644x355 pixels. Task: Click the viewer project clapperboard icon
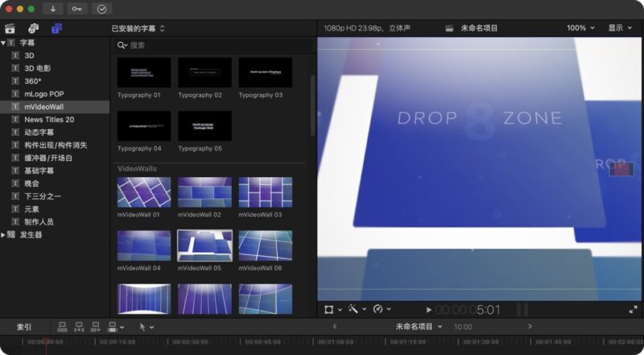[x=449, y=28]
